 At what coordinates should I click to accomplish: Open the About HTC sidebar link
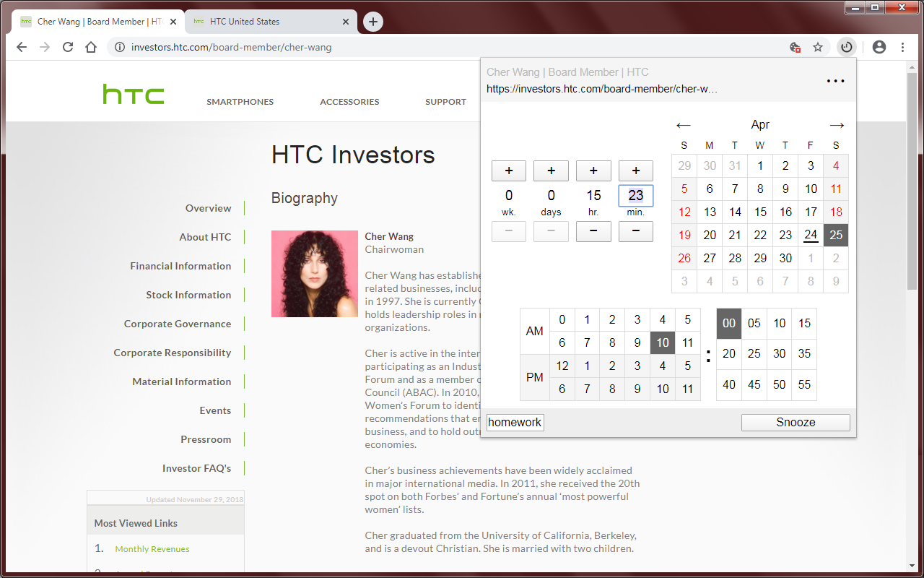click(205, 237)
